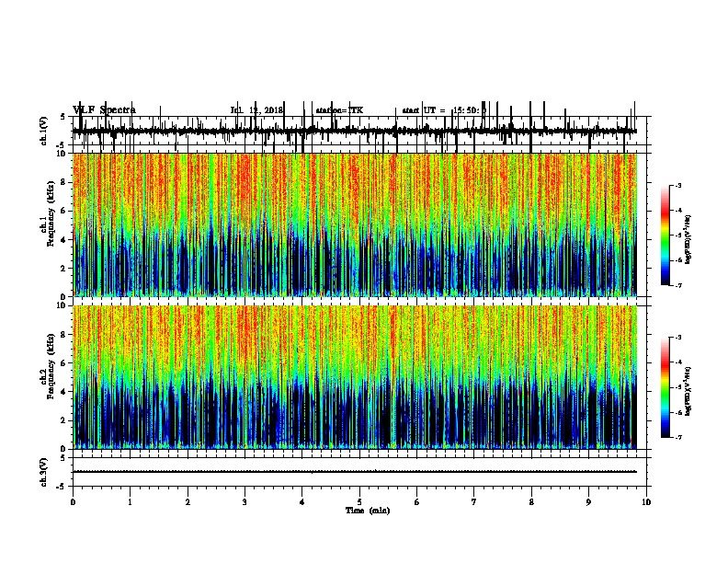The image size is (728, 563).
Task: Click the "8" kHz tick on ch.2 spectrogram
Action: point(64,335)
